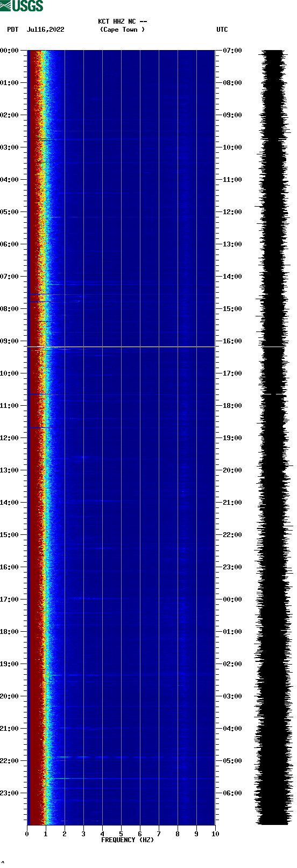This screenshot has height=868, width=297.
Task: Click the USGS logo
Action: pos(22,6)
